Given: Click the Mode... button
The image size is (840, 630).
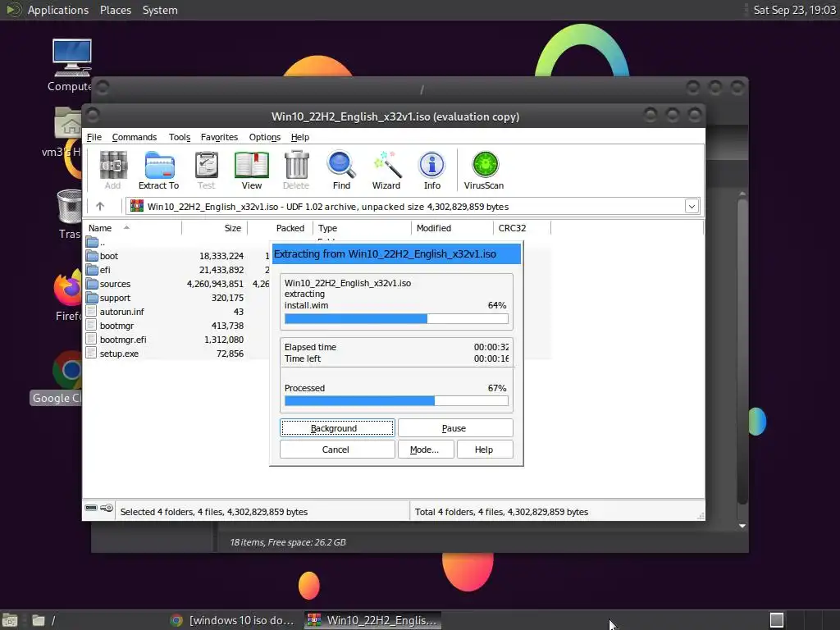Looking at the screenshot, I should point(426,450).
